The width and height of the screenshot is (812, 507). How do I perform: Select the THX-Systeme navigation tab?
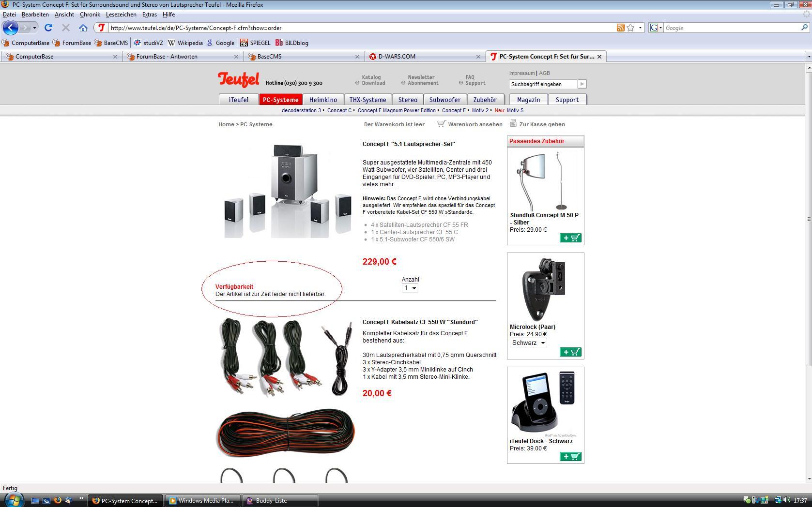coord(368,100)
